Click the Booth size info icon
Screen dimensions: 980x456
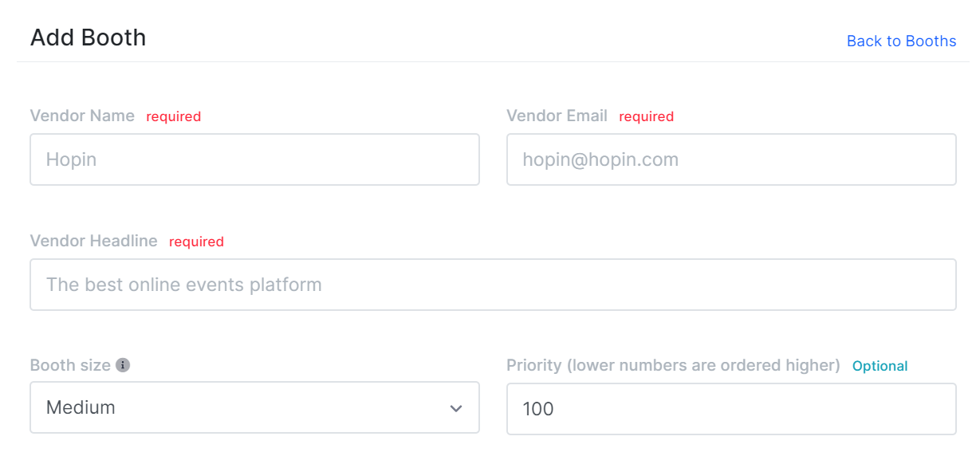(x=123, y=365)
